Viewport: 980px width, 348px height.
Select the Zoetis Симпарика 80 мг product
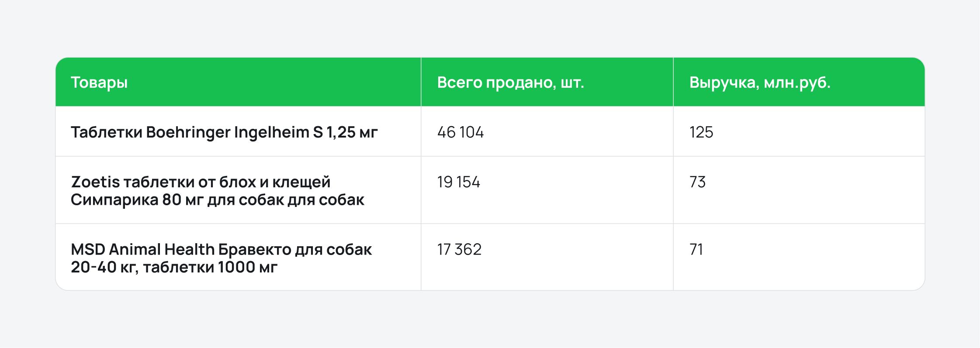pyautogui.click(x=218, y=191)
